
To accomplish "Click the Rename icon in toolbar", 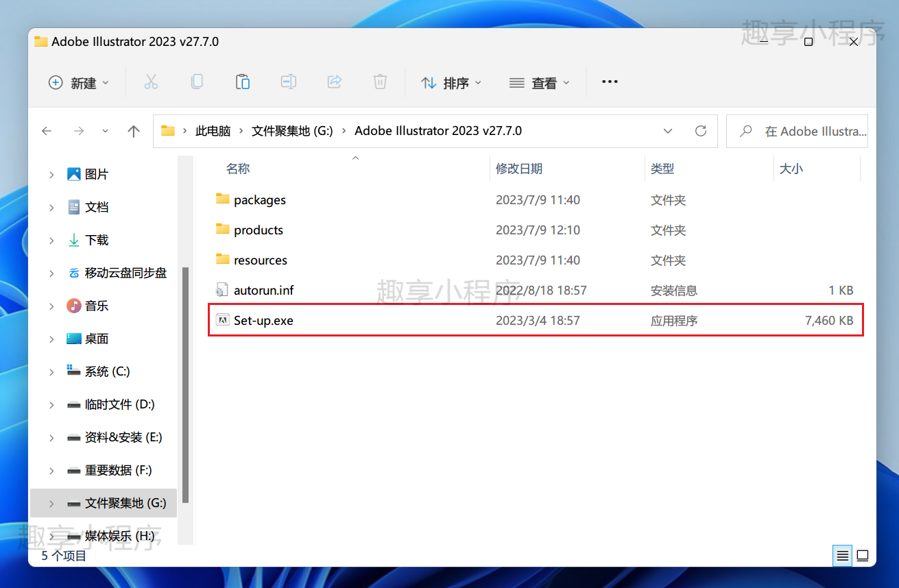I will point(288,82).
